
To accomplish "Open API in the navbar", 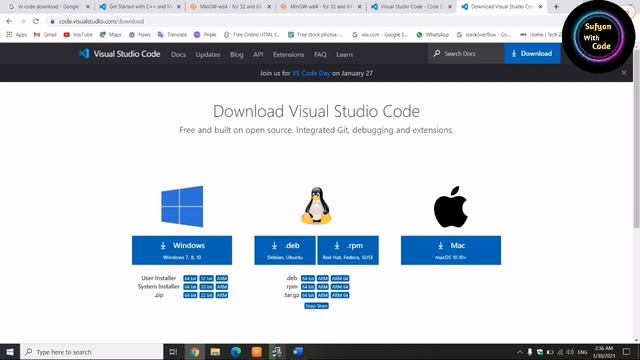I will click(258, 54).
